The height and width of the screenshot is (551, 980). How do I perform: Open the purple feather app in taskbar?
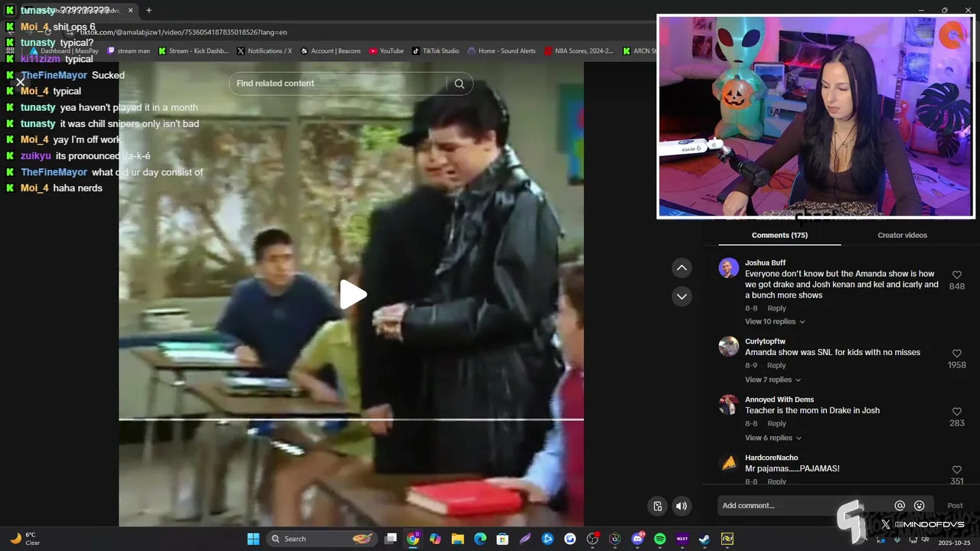(525, 539)
